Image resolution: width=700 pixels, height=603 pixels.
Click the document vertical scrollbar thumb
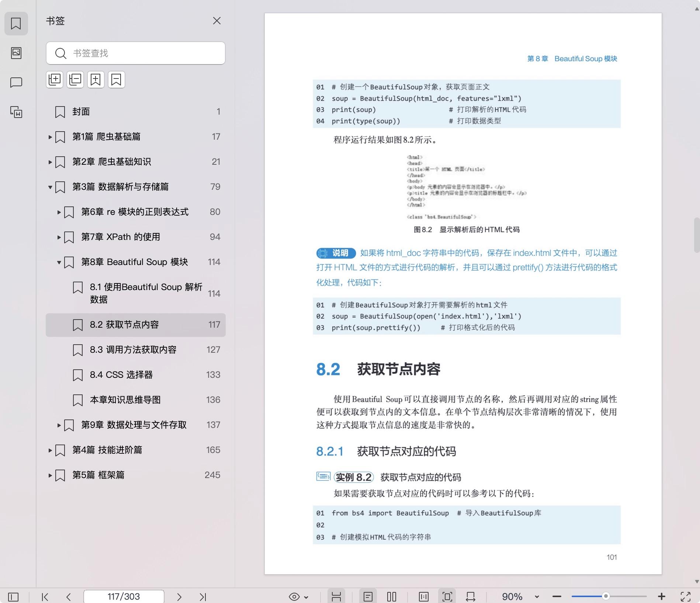point(697,235)
